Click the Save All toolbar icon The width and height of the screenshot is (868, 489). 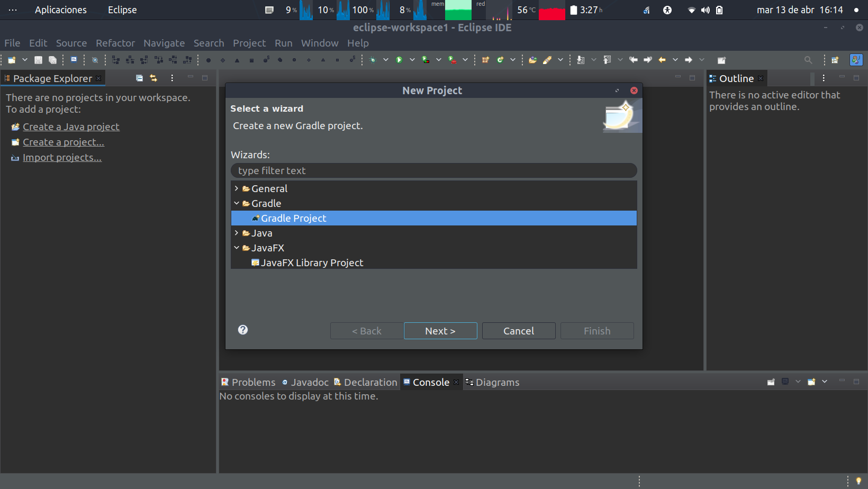[52, 60]
